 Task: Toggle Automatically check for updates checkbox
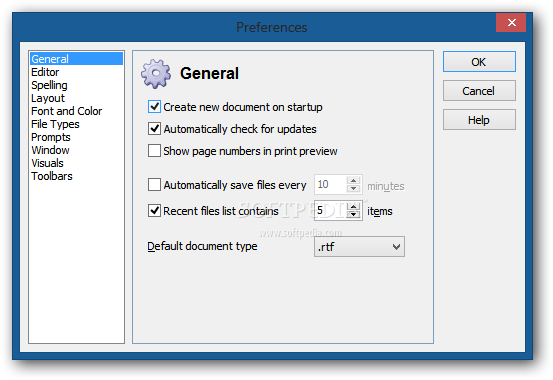154,129
